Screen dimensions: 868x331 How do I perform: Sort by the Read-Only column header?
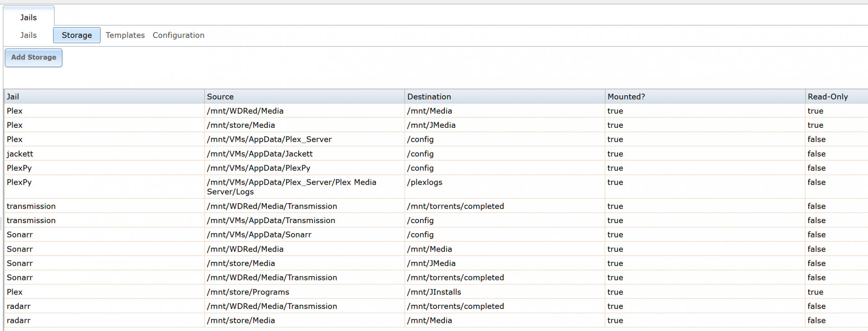click(828, 97)
